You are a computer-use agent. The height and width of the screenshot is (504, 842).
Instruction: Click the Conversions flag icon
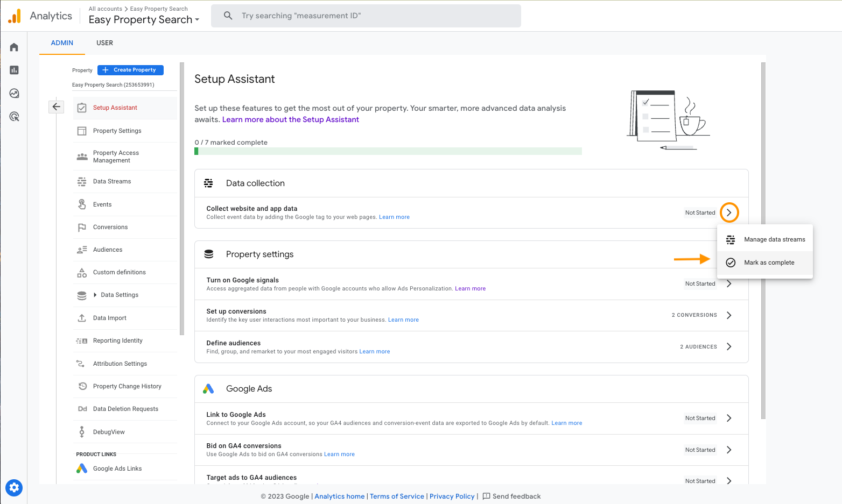click(82, 227)
